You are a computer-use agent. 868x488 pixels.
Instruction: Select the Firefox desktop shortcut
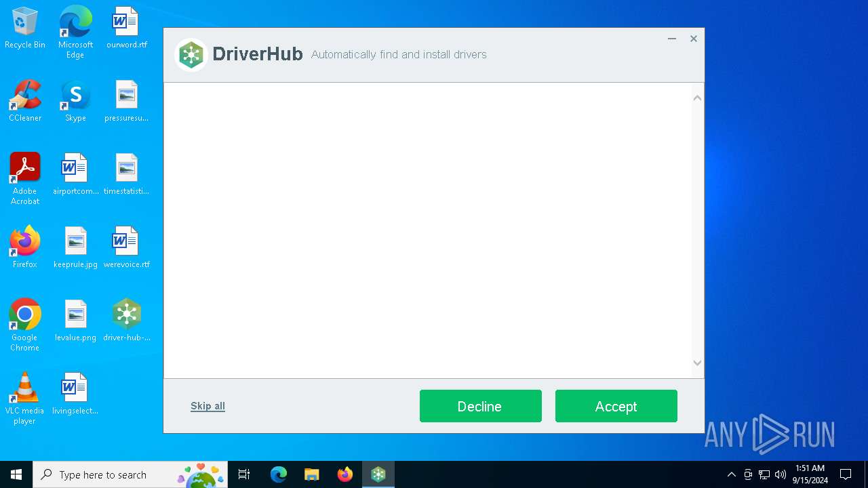[x=25, y=247]
